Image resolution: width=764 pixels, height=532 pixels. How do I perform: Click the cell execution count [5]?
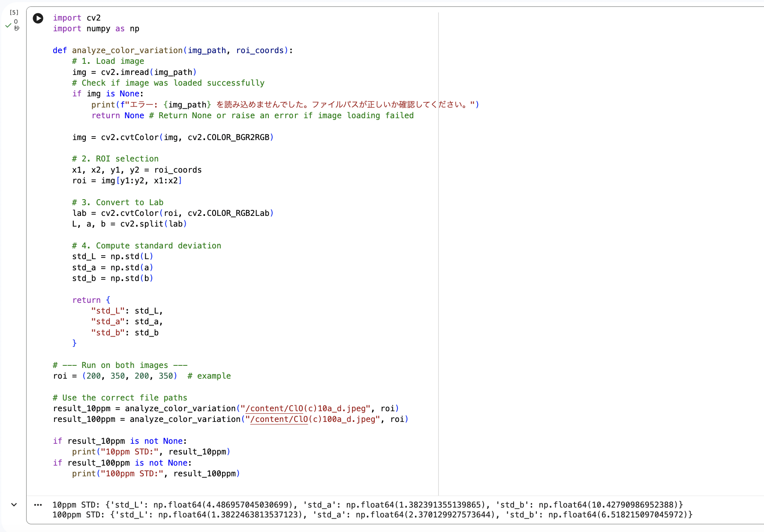coord(14,12)
